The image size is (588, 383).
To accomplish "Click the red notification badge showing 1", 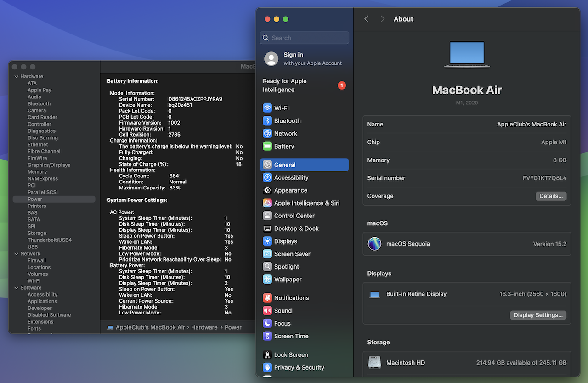I will pyautogui.click(x=342, y=86).
